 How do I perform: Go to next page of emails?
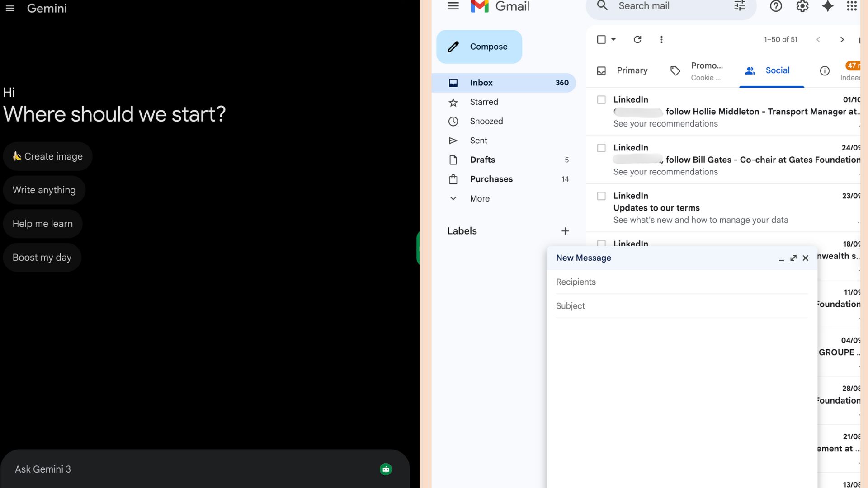pos(842,40)
